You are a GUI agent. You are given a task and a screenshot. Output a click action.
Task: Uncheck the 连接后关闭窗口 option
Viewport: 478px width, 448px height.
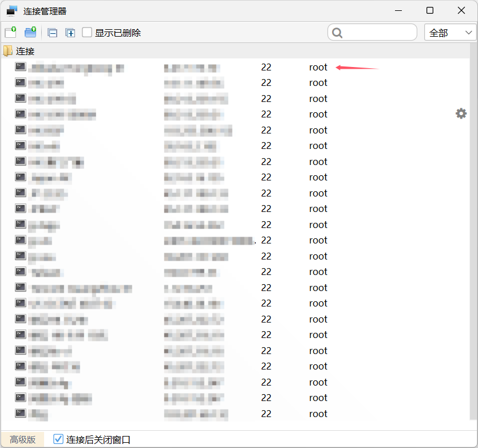click(58, 439)
